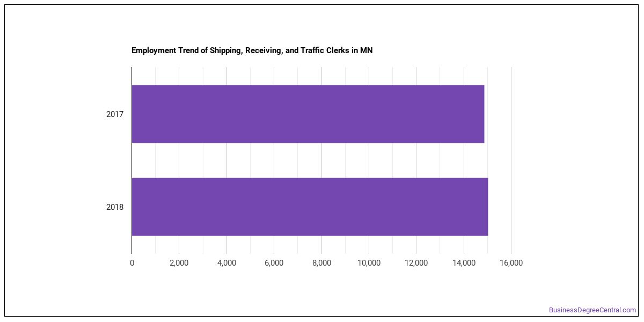The width and height of the screenshot is (644, 322).
Task: Click the 16,000 x-axis tick label
Action: click(511, 263)
